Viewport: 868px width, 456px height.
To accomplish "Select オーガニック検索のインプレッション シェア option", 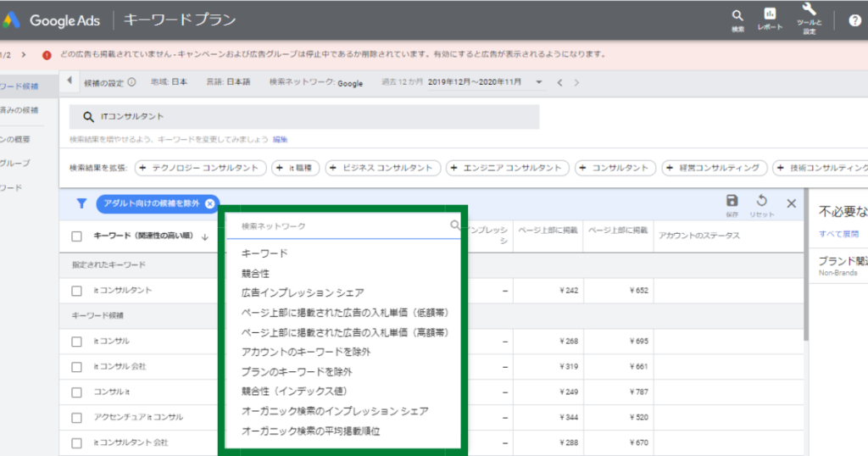I will 335,411.
